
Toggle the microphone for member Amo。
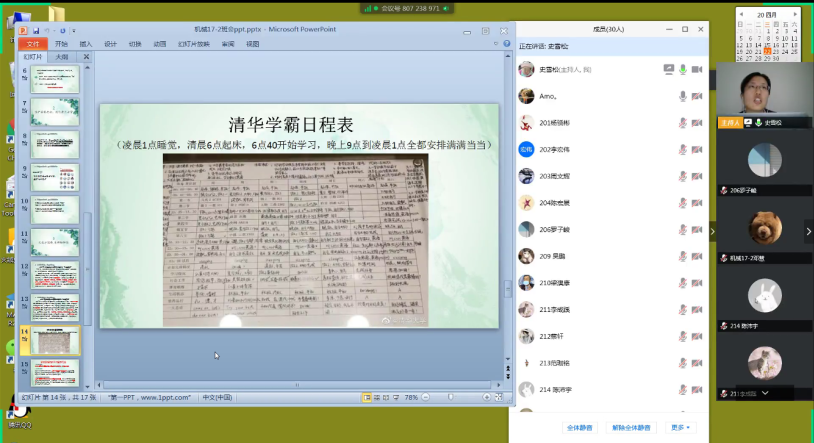click(683, 96)
